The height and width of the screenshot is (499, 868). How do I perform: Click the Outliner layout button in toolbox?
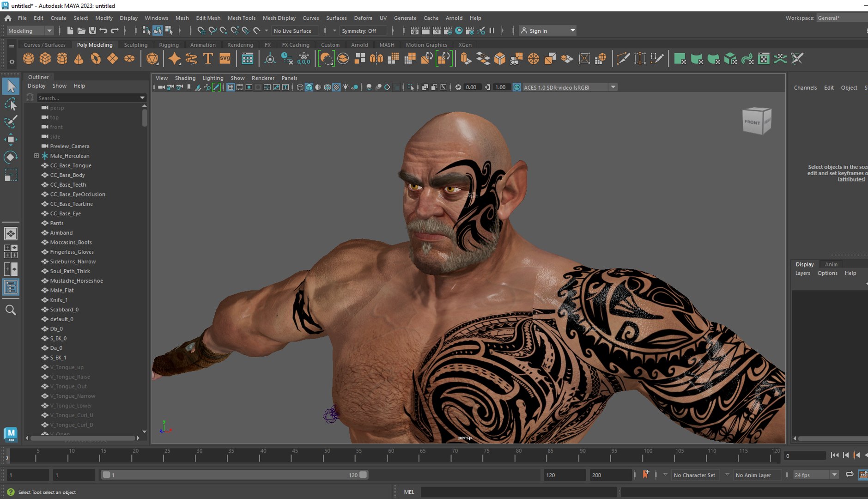11,287
